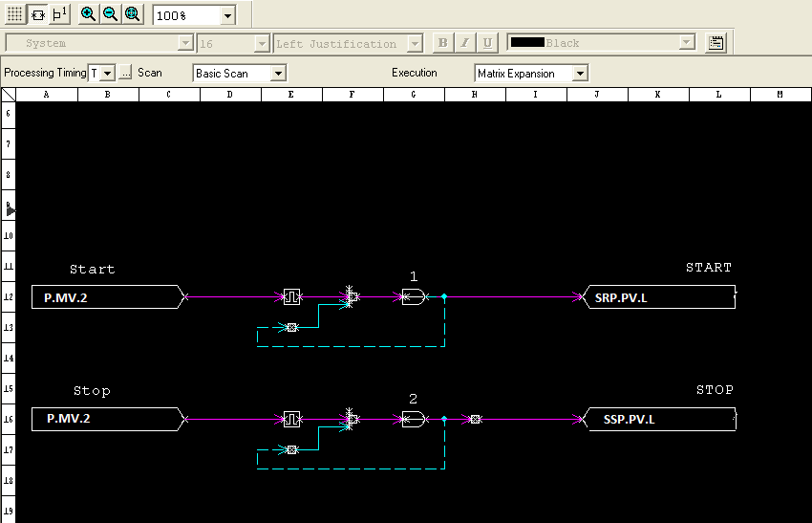Select row header 6
Viewport: 812px width, 523px height.
click(x=9, y=114)
